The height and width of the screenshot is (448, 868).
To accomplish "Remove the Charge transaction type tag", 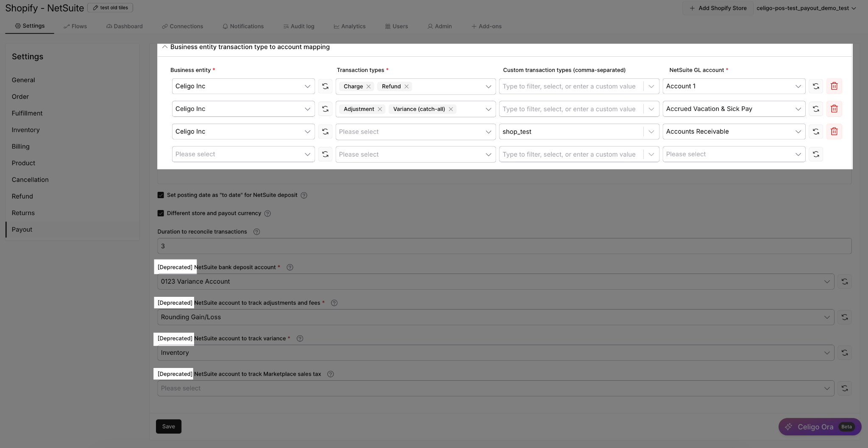I will [369, 86].
